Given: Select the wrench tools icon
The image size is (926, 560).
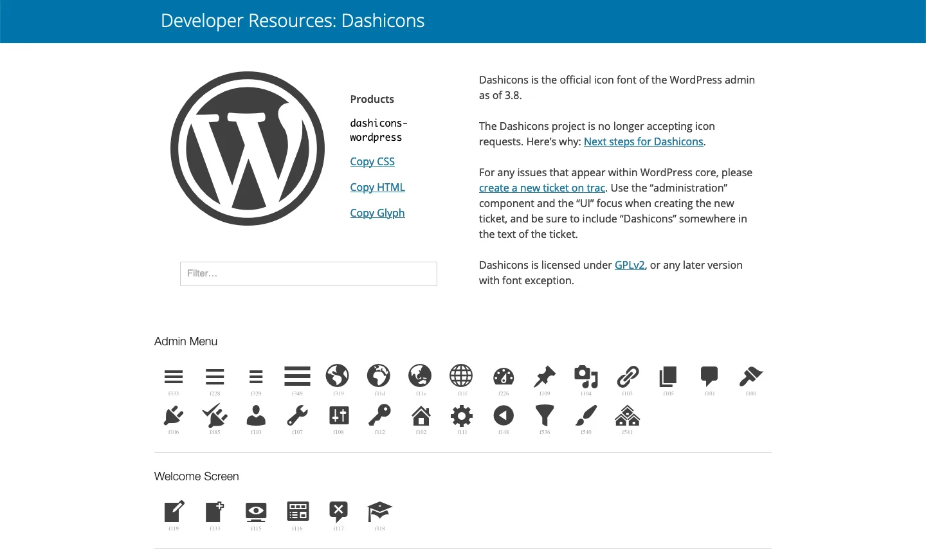Looking at the screenshot, I should (297, 416).
